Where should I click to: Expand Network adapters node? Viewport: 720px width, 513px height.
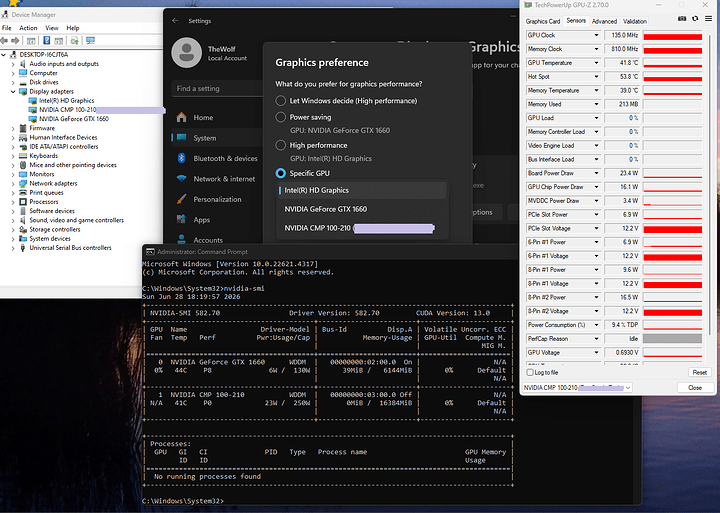pyautogui.click(x=13, y=183)
